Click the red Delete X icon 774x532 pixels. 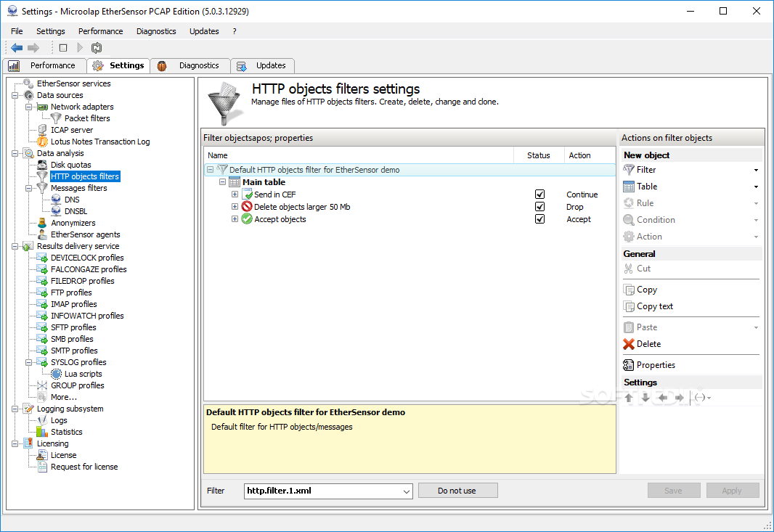[x=628, y=344]
